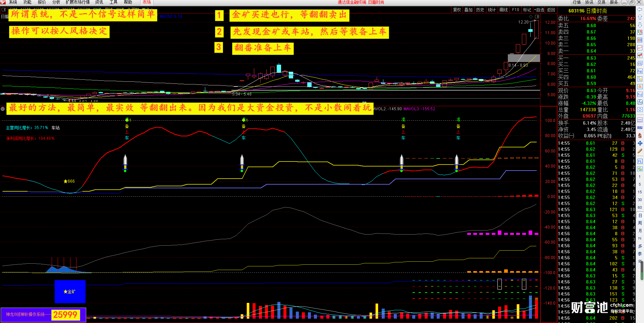Click the green refresh icon in sidebar
The width and height of the screenshot is (644, 323).
coord(640,169)
